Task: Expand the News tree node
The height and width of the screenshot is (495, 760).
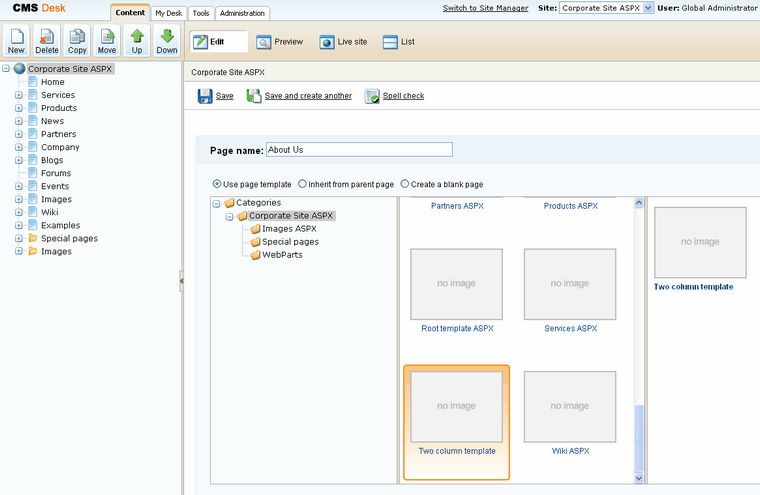Action: [19, 121]
